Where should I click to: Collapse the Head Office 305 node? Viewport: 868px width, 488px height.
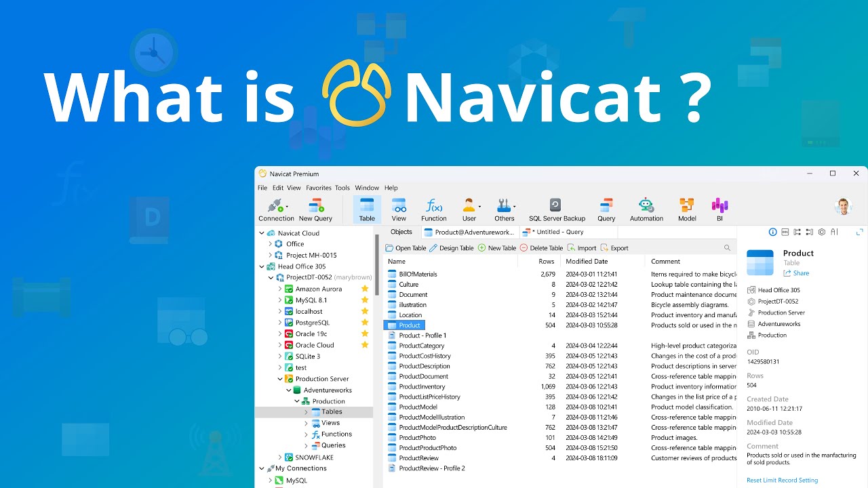pos(262,266)
